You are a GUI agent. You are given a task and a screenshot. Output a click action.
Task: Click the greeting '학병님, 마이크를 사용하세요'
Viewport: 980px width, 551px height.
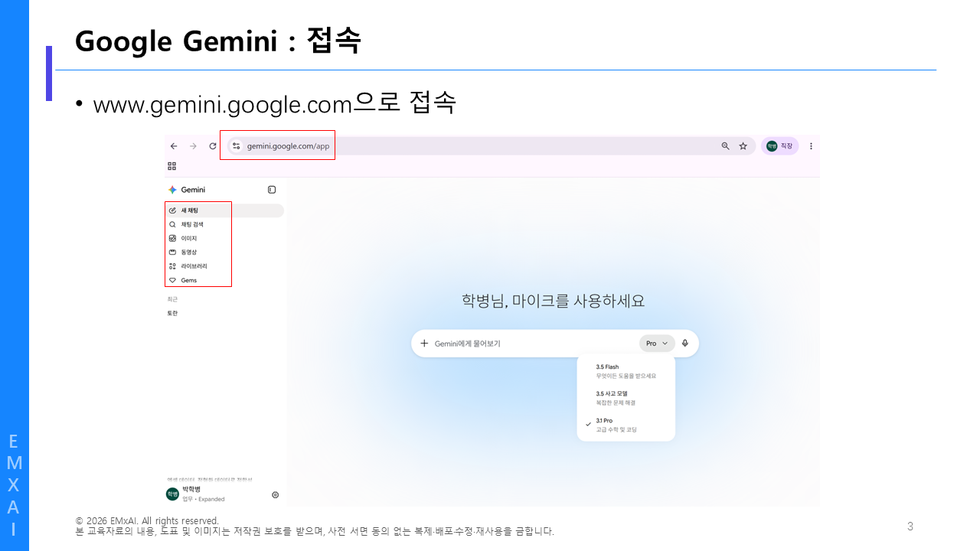(x=554, y=301)
